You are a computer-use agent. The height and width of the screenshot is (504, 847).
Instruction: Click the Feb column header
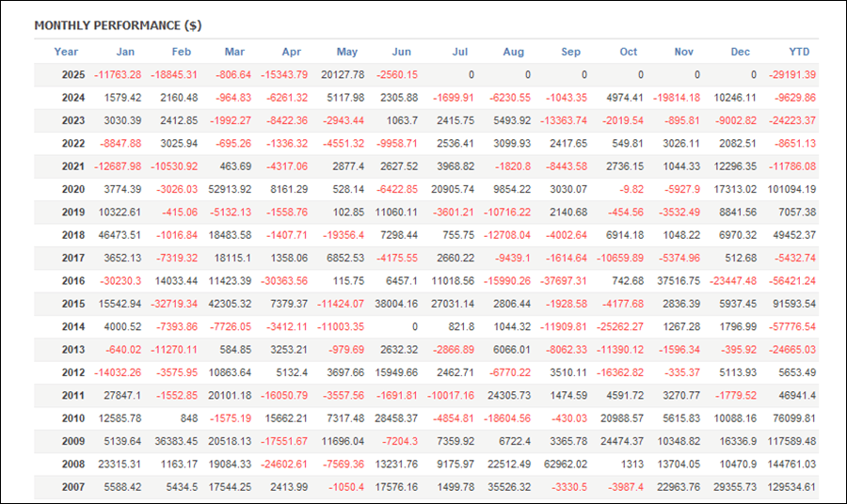tap(182, 52)
